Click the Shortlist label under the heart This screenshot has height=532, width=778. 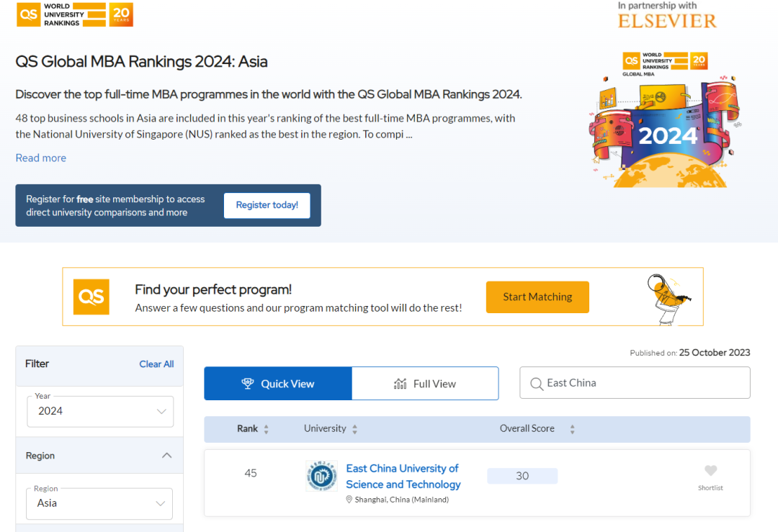point(710,488)
